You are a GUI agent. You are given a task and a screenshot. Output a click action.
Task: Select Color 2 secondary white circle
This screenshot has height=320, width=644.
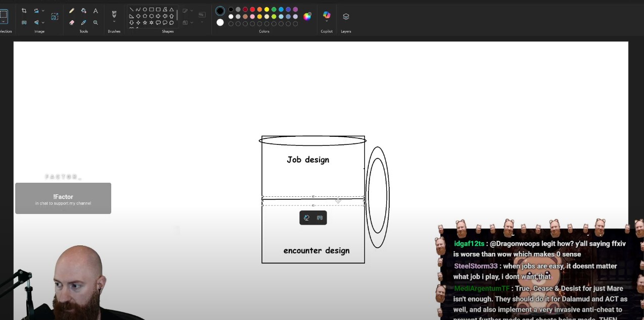click(220, 22)
